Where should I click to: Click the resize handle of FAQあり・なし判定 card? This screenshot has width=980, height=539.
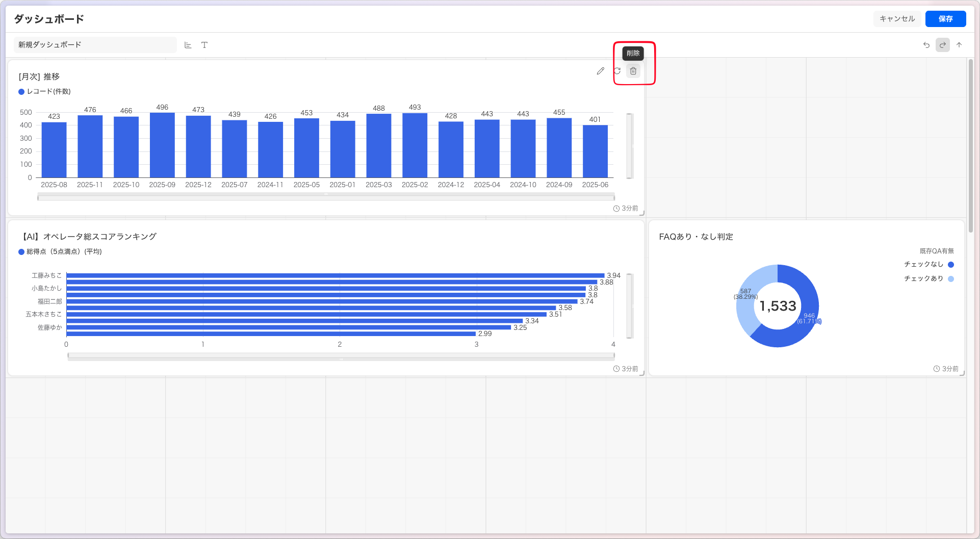coord(962,373)
